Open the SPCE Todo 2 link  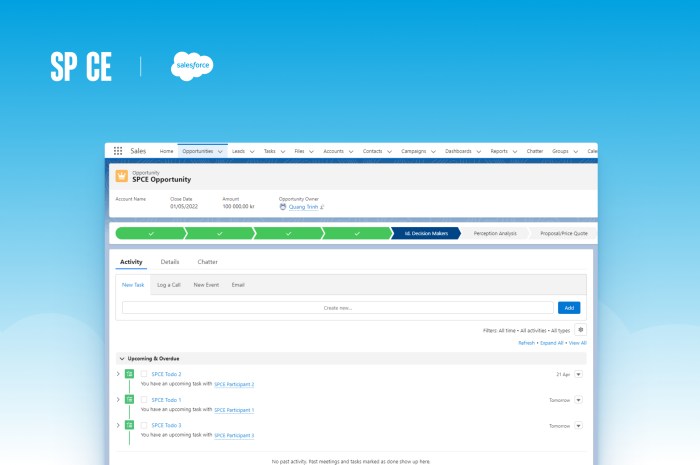(x=167, y=374)
